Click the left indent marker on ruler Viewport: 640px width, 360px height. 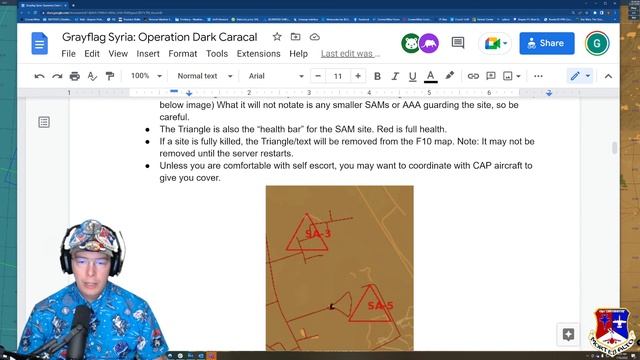click(189, 93)
